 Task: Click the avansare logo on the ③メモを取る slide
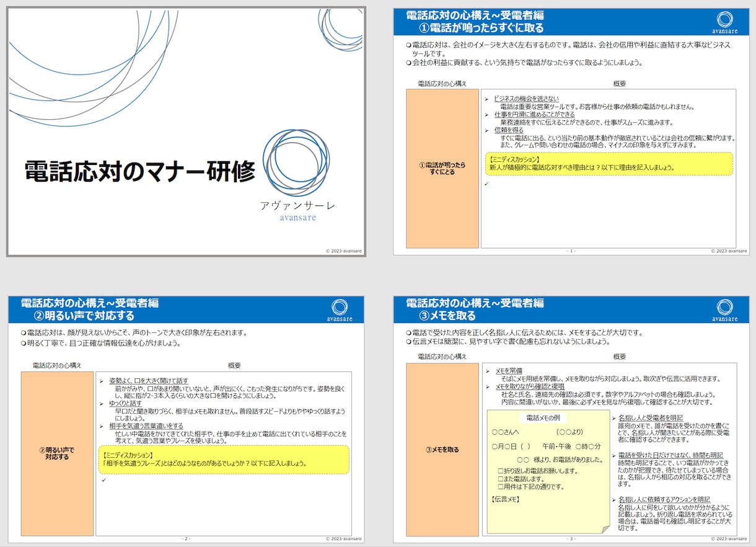click(x=724, y=310)
